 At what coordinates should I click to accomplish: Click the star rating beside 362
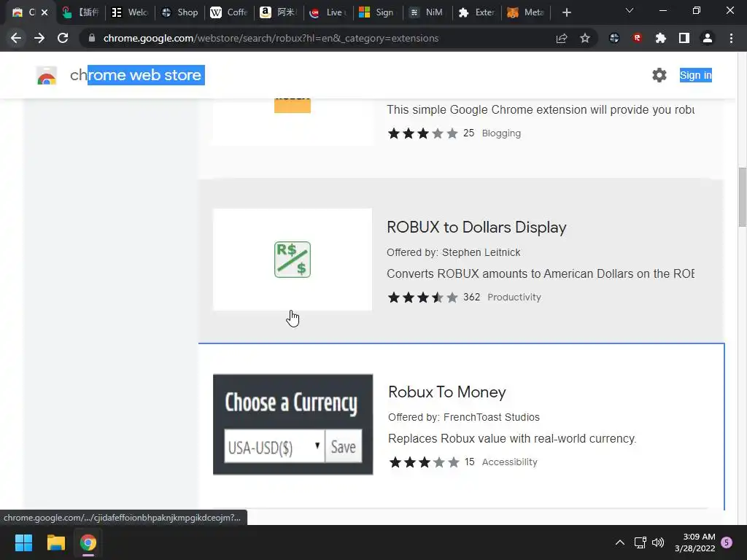coord(422,297)
